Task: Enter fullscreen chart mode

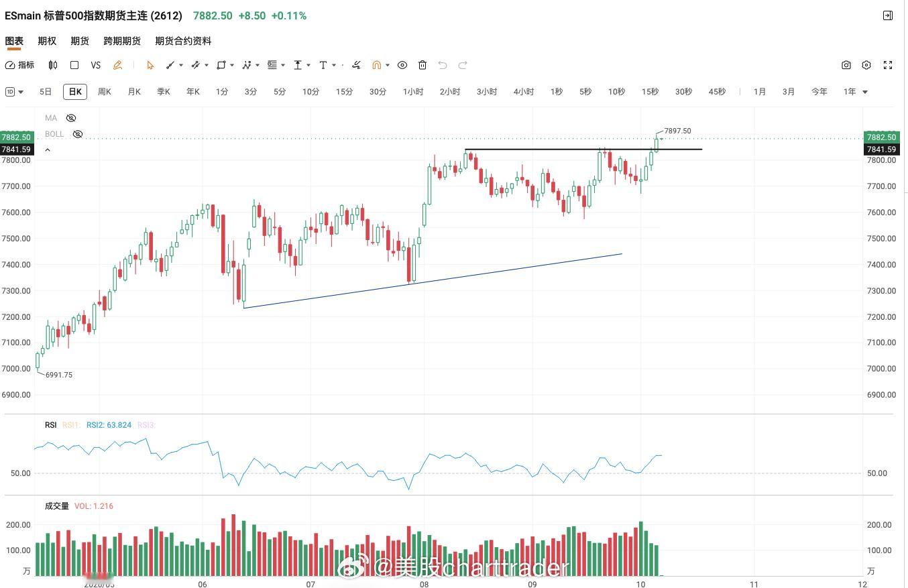Action: [888, 65]
